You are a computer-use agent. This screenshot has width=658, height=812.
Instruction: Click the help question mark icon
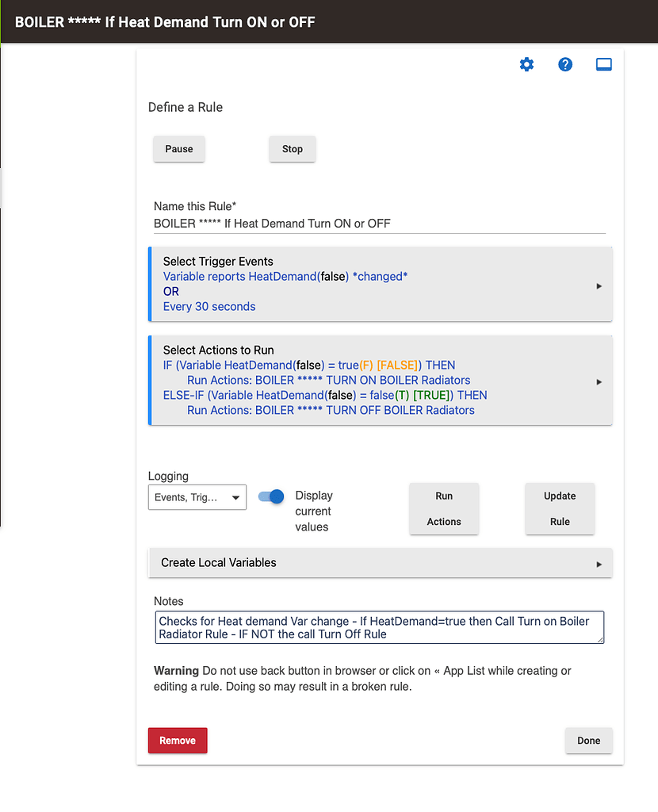point(565,65)
